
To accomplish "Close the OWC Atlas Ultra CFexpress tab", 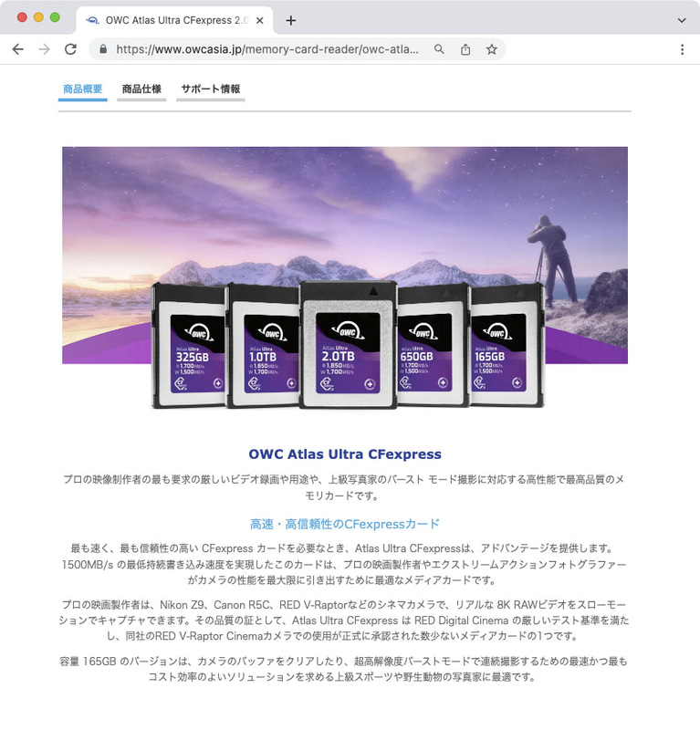I will coord(260,20).
